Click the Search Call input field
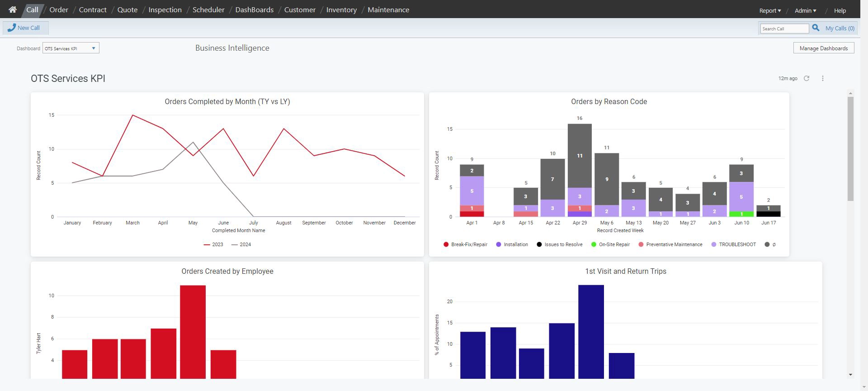This screenshot has width=868, height=391. (784, 29)
